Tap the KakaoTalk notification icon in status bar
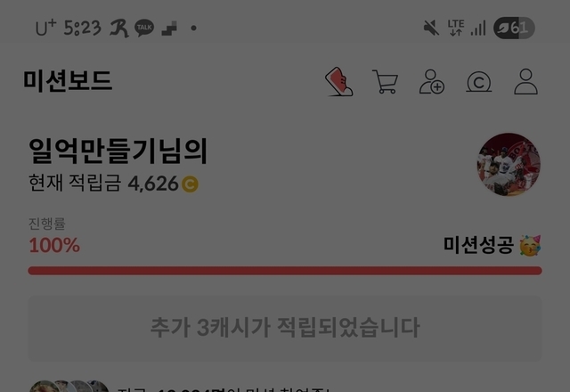Image resolution: width=570 pixels, height=392 pixels. click(x=144, y=28)
